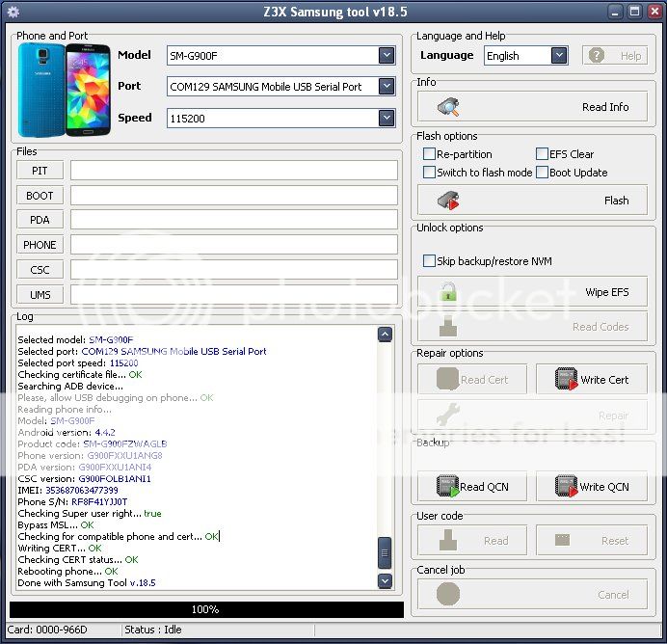Viewport: 667px width, 644px height.
Task: Click the PDA file path field
Action: click(233, 220)
